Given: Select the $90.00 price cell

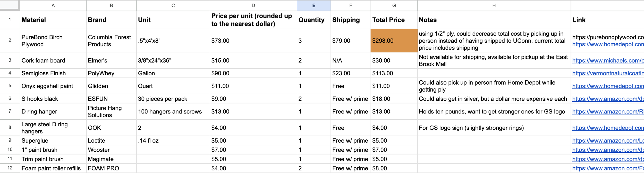Looking at the screenshot, I should pyautogui.click(x=253, y=73).
